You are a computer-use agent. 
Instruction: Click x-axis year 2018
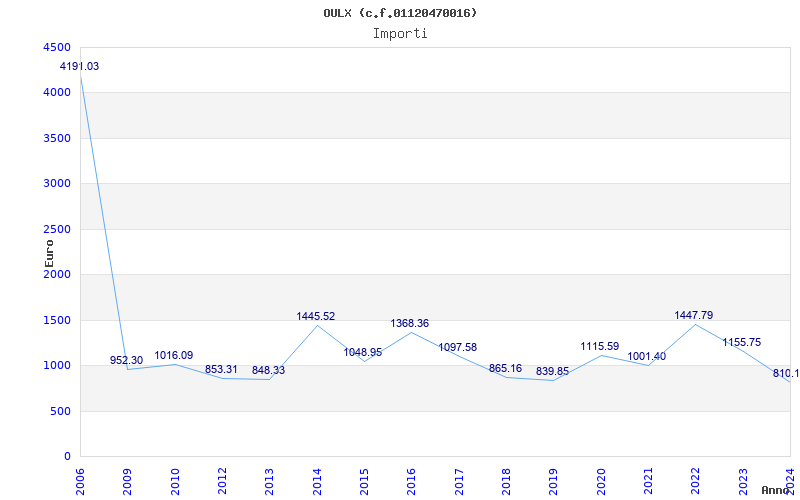tap(506, 482)
